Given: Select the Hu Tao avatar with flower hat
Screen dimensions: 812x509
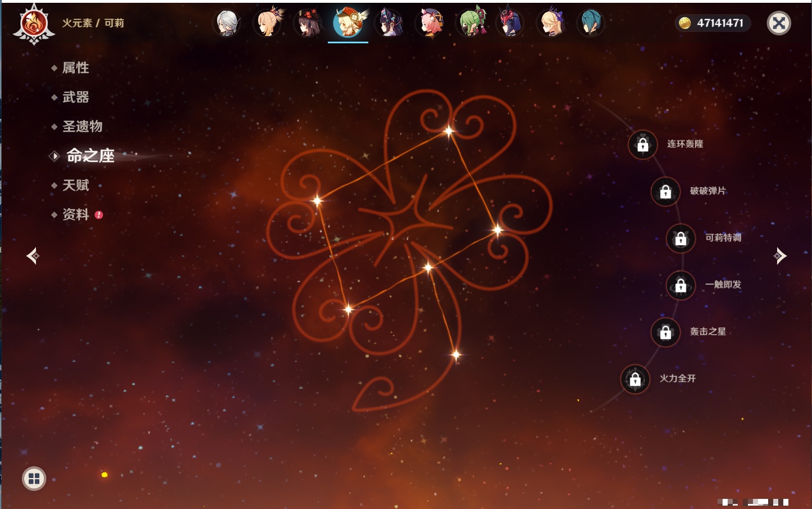Looking at the screenshot, I should coord(308,23).
